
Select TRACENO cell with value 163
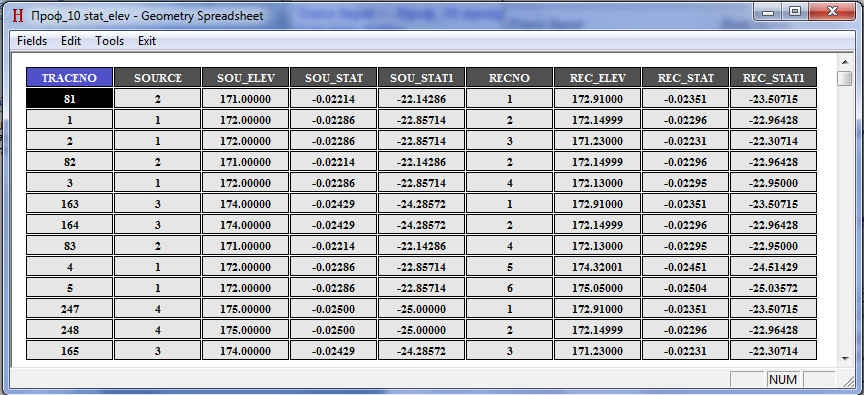point(69,204)
